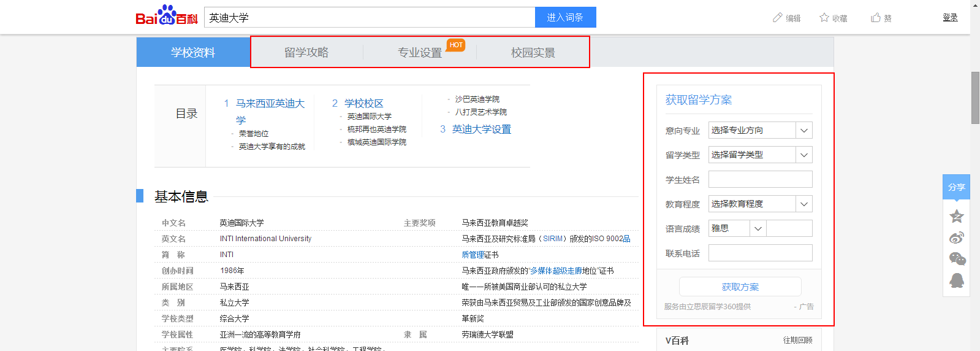980x351 pixels.
Task: Switch to the 专业设置 tab
Action: tap(420, 52)
